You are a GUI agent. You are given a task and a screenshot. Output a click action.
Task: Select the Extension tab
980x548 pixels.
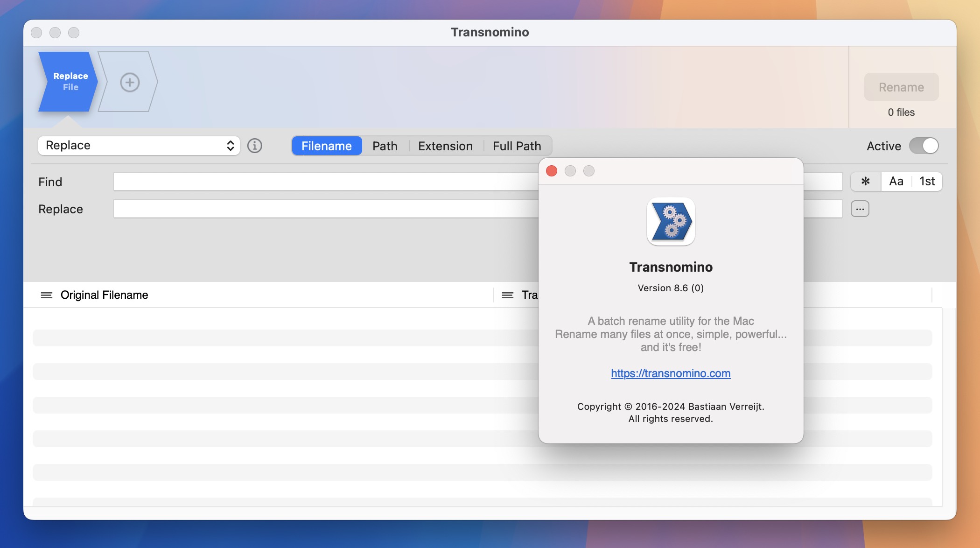pos(445,145)
